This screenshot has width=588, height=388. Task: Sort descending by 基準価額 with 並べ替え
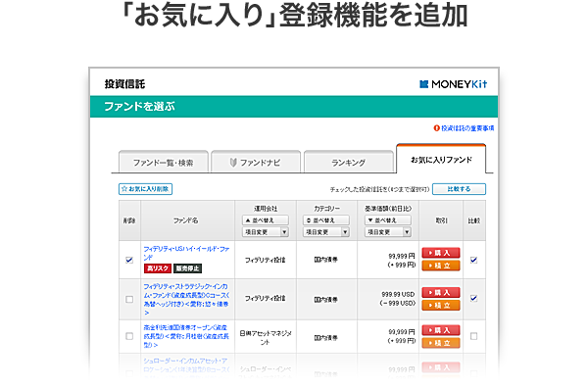(x=388, y=220)
